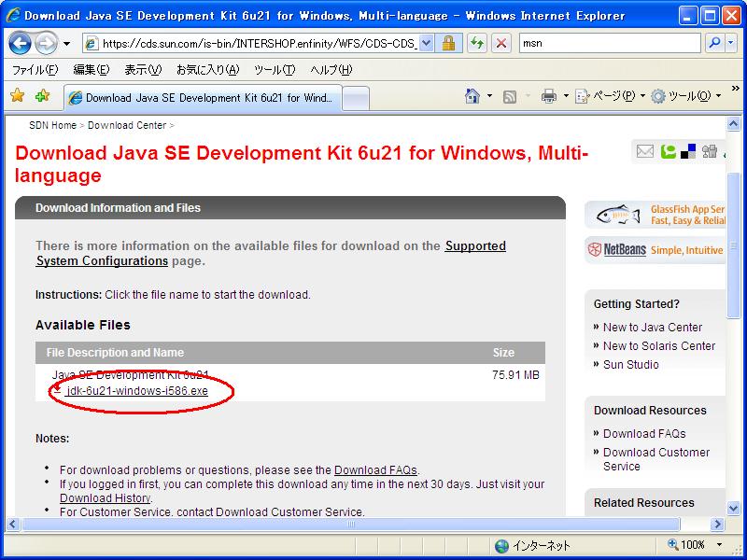Screen dimensions: 747x560
Task: Open the ページ(P) toolbar menu
Action: (x=610, y=96)
